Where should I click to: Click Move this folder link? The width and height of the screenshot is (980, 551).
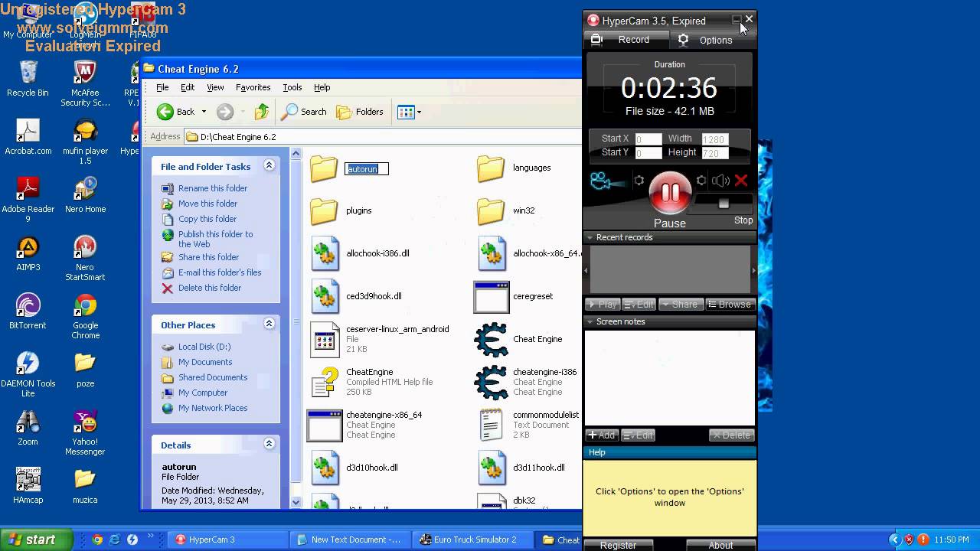point(207,204)
